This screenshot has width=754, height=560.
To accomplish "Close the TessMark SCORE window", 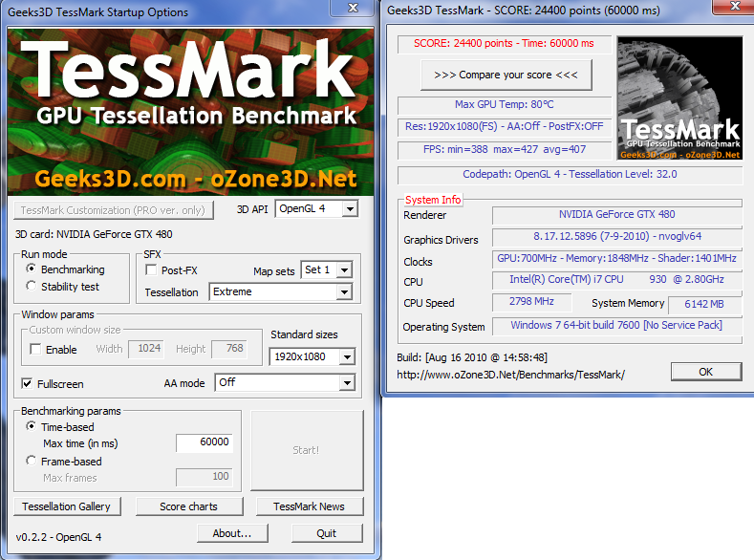I will click(734, 7).
